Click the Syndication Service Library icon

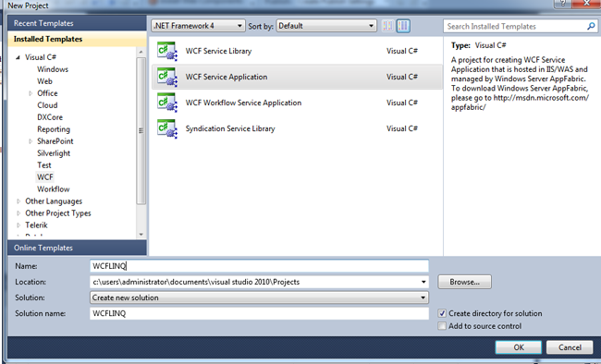point(167,128)
